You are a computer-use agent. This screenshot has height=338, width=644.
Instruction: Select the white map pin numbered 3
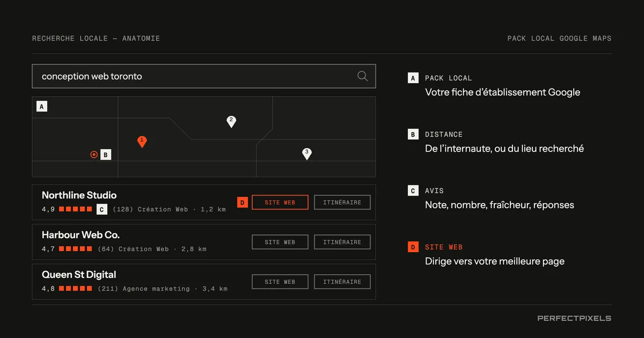pyautogui.click(x=307, y=154)
